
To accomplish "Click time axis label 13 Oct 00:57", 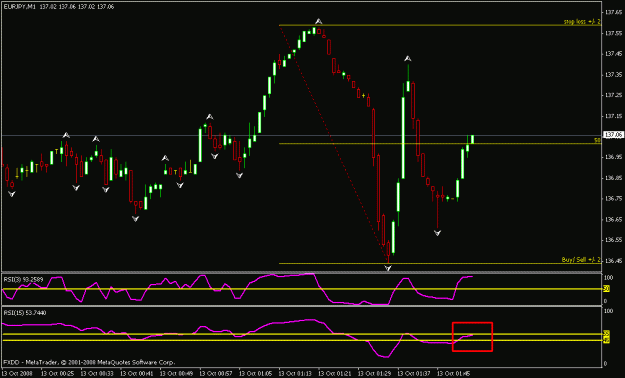I will tap(216, 374).
